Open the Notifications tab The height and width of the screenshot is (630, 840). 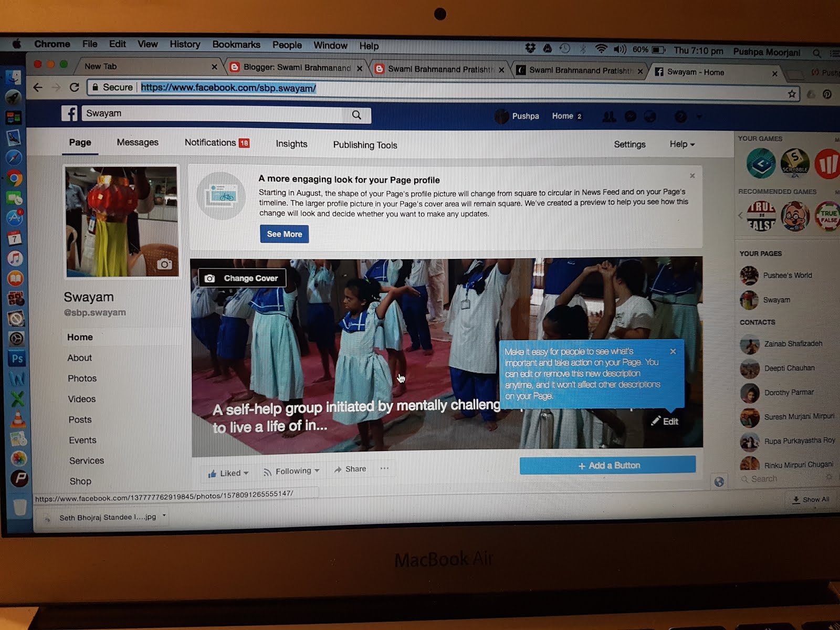click(x=217, y=143)
